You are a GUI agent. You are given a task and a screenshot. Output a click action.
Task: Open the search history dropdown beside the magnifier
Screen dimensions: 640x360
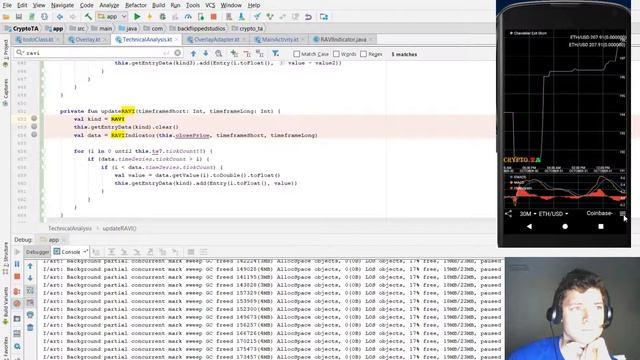(19, 53)
